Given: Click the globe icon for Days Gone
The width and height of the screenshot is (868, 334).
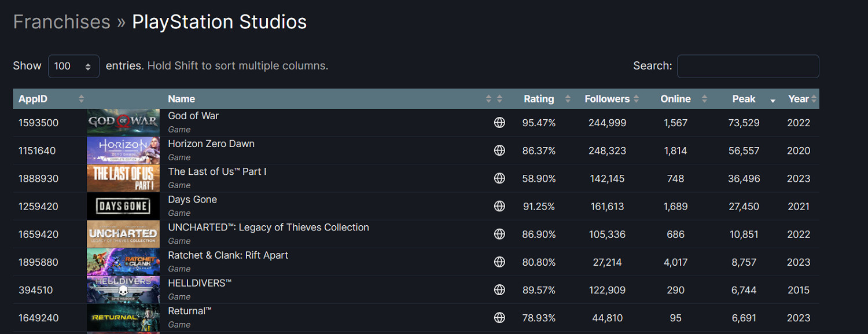Looking at the screenshot, I should [x=499, y=206].
